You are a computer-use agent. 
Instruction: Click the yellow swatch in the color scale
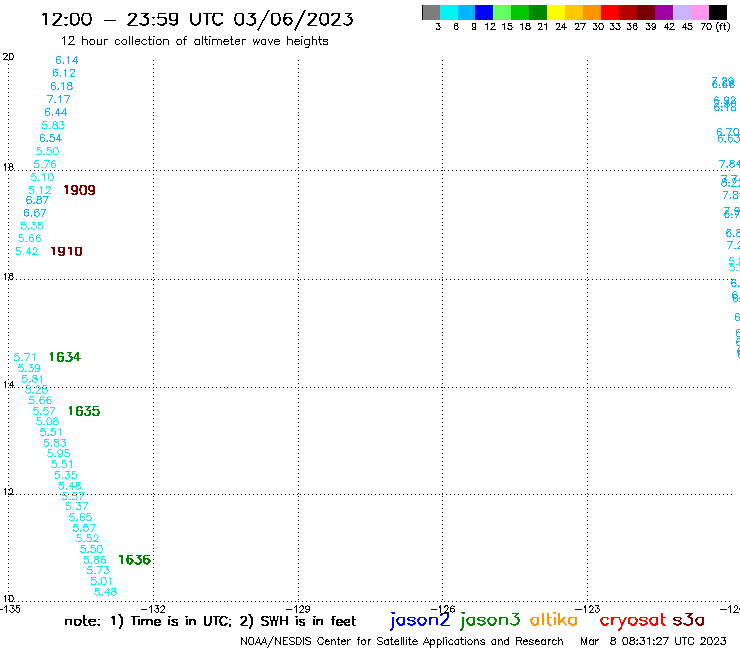556,12
